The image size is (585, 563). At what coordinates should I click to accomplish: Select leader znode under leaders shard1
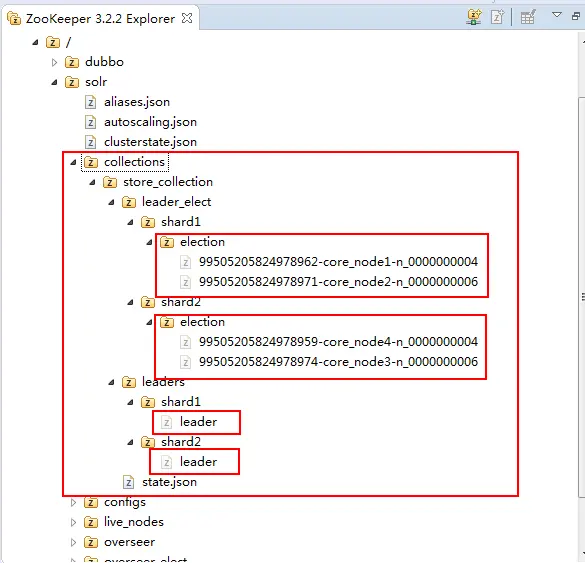pyautogui.click(x=198, y=422)
